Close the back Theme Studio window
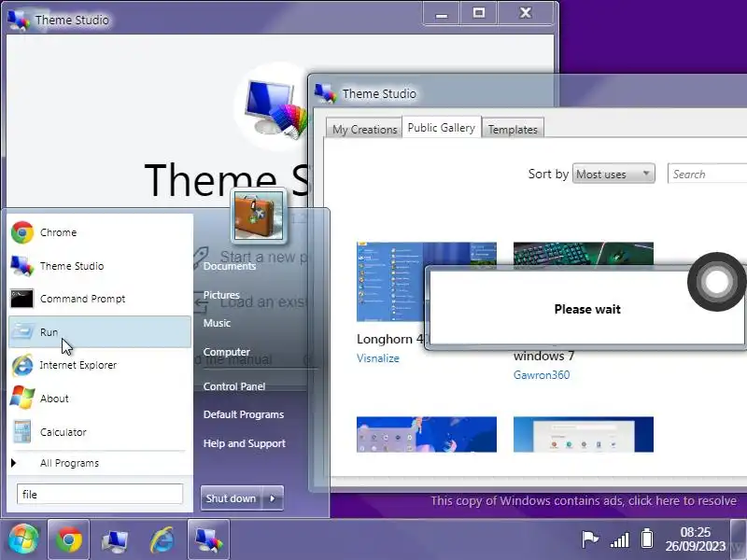 click(x=525, y=13)
